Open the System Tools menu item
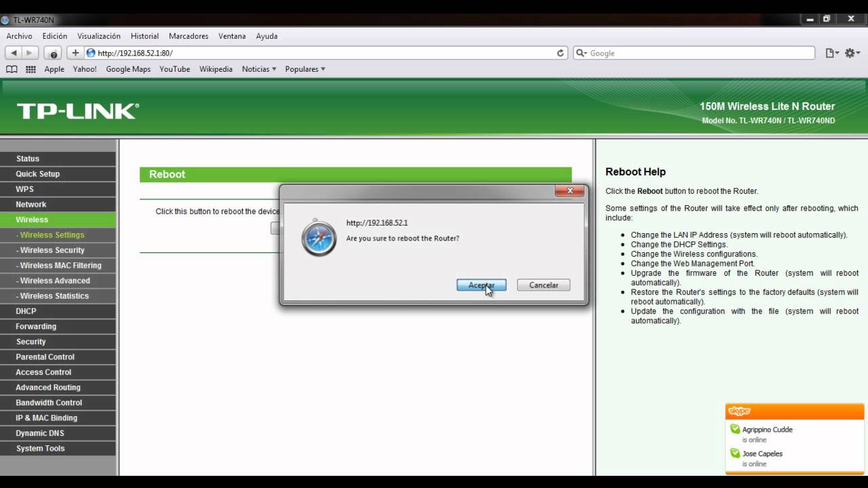 point(58,449)
